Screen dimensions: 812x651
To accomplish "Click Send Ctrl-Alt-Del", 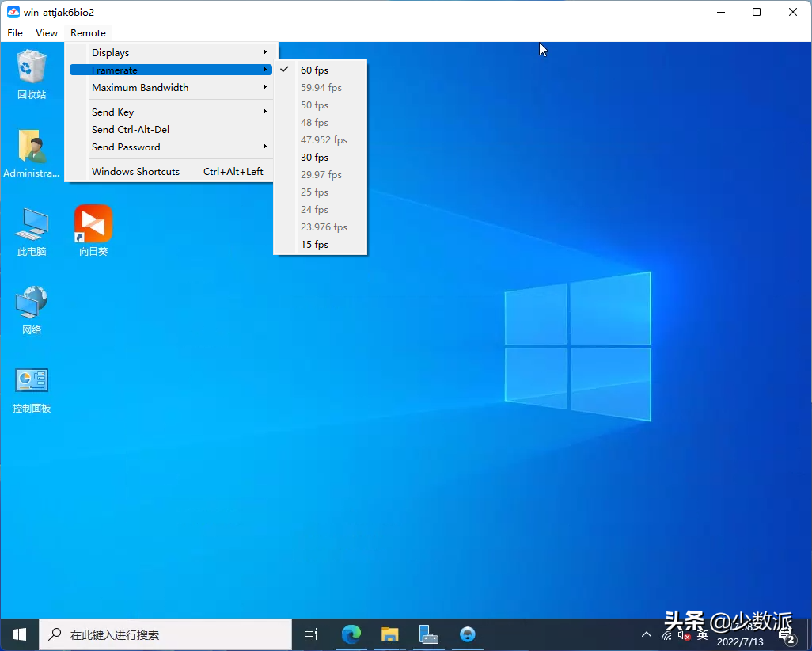I will [131, 130].
